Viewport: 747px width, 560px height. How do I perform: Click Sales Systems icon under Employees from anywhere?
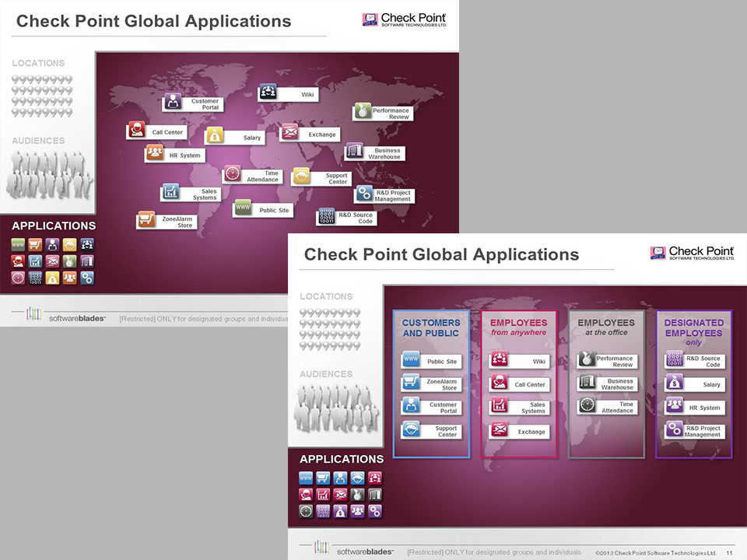click(499, 404)
